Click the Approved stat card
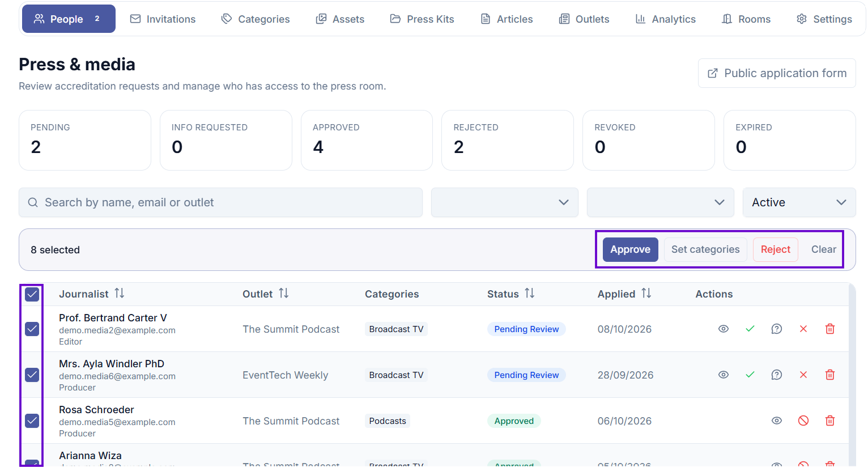 tap(367, 140)
